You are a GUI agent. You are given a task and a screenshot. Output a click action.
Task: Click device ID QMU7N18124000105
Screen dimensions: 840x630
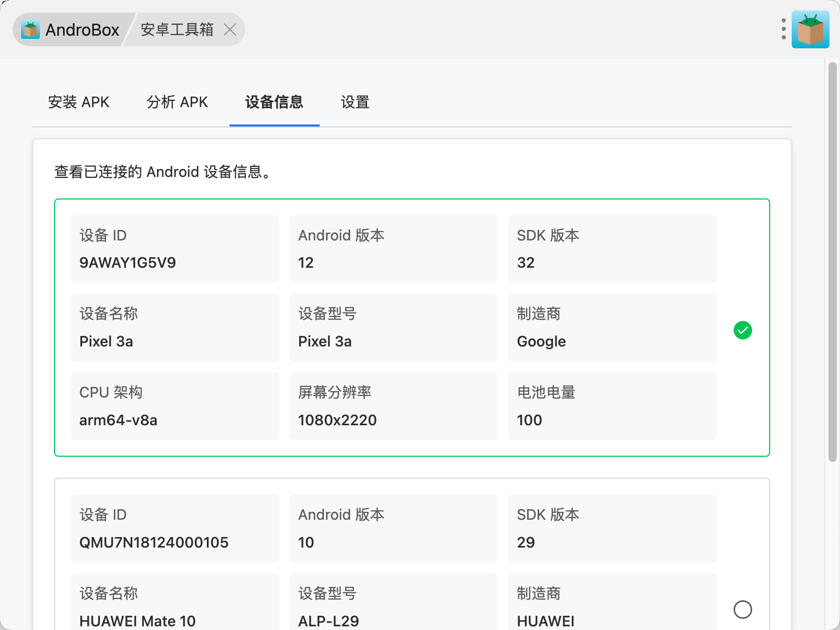[154, 542]
